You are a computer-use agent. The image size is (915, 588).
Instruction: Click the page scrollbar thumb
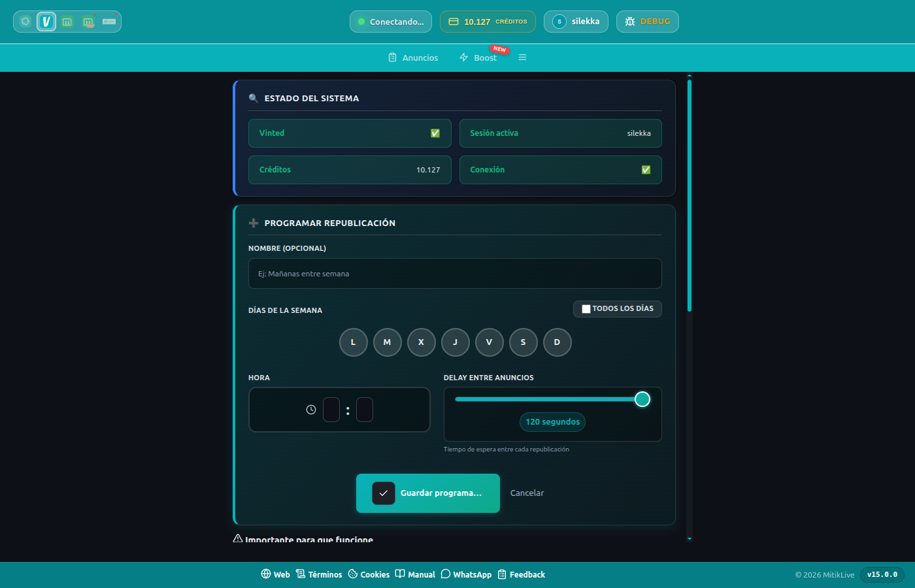(x=690, y=196)
